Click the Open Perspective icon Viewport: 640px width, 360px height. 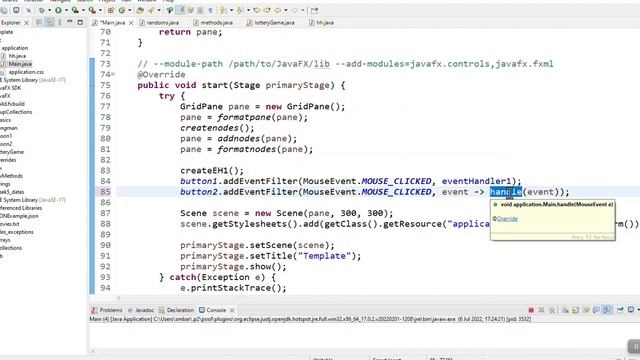314,11
